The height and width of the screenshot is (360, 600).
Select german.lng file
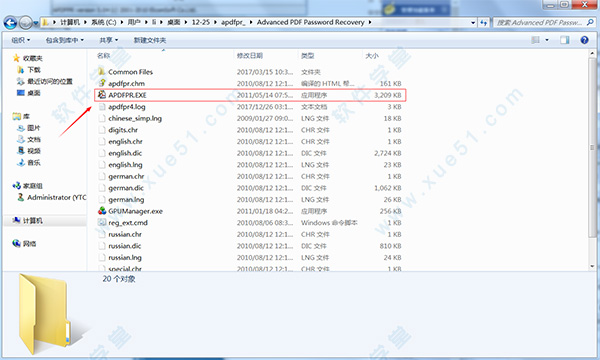tap(126, 199)
